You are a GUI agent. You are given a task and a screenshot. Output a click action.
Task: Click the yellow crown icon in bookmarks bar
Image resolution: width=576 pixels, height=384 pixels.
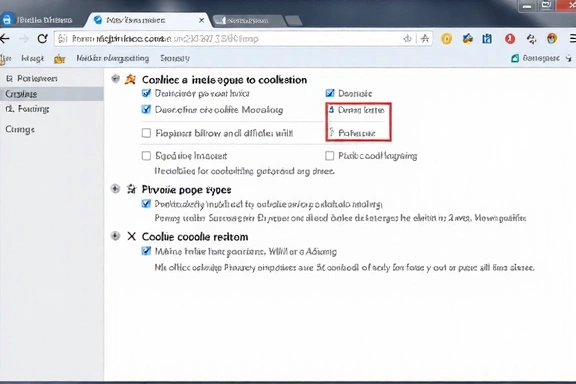60,59
